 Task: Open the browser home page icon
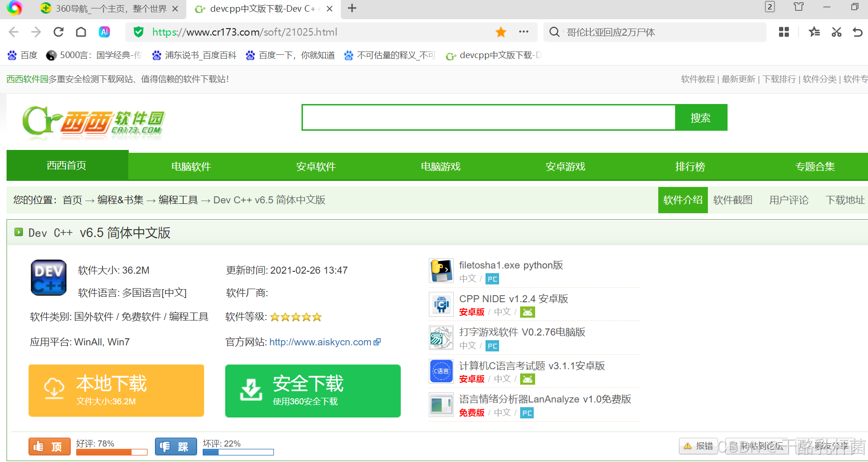point(81,32)
